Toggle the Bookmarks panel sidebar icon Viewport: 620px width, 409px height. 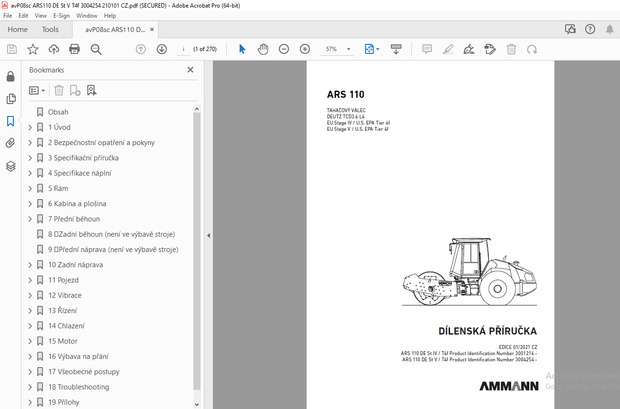click(11, 121)
